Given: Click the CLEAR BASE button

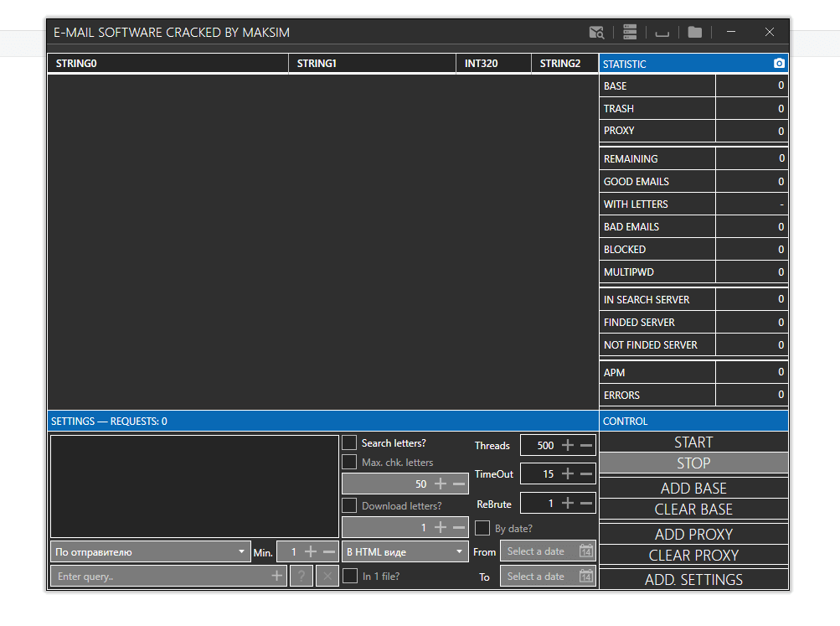Looking at the screenshot, I should [x=693, y=510].
